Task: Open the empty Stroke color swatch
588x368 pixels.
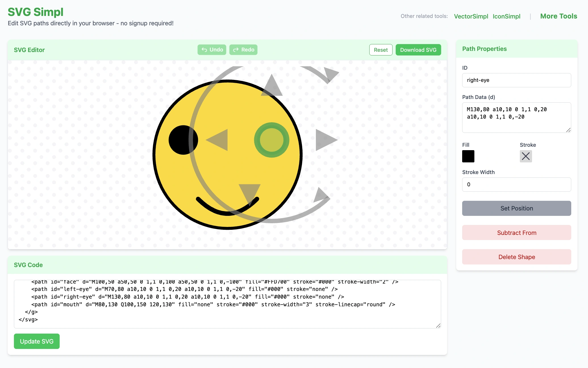Action: coord(526,156)
